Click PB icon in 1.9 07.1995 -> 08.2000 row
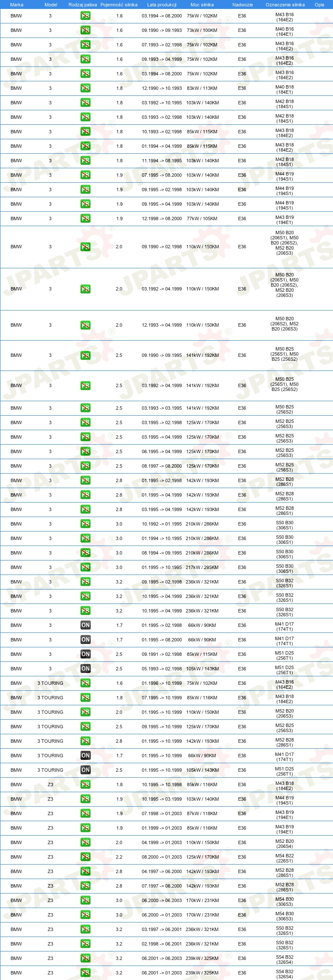The height and width of the screenshot is (980, 333). (x=85, y=175)
